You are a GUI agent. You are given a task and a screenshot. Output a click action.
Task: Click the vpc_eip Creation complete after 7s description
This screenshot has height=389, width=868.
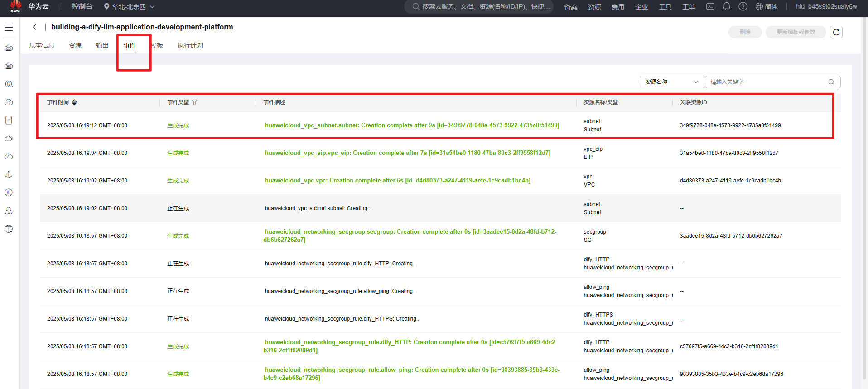(408, 153)
